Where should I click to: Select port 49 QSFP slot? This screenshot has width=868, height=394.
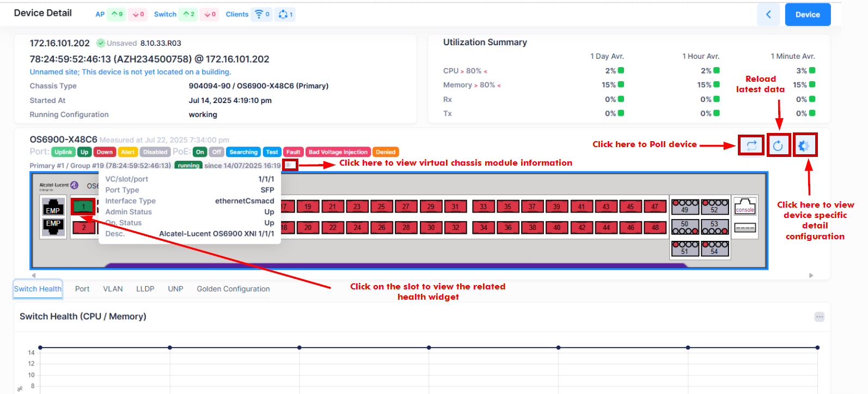(684, 207)
